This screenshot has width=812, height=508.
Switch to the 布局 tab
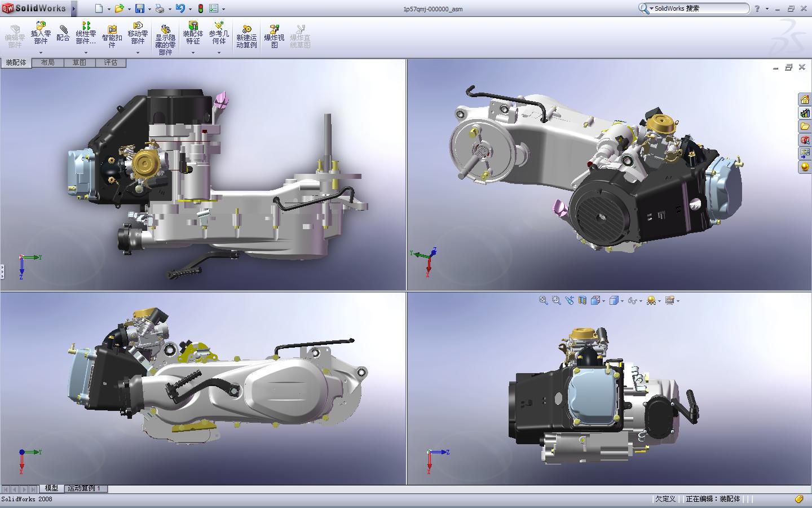[x=48, y=63]
